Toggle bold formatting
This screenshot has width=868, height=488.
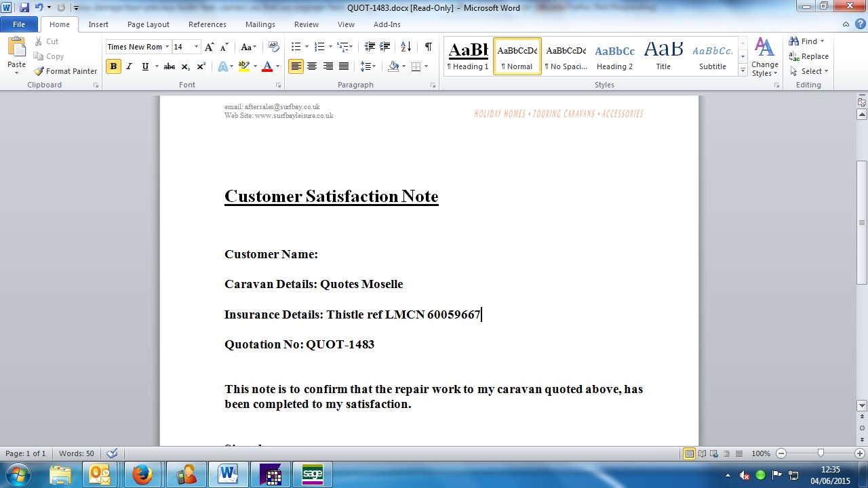(113, 66)
